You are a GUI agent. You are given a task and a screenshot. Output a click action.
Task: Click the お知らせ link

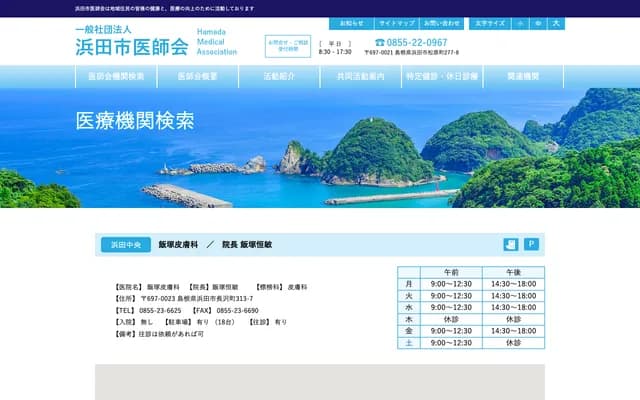[x=352, y=23]
